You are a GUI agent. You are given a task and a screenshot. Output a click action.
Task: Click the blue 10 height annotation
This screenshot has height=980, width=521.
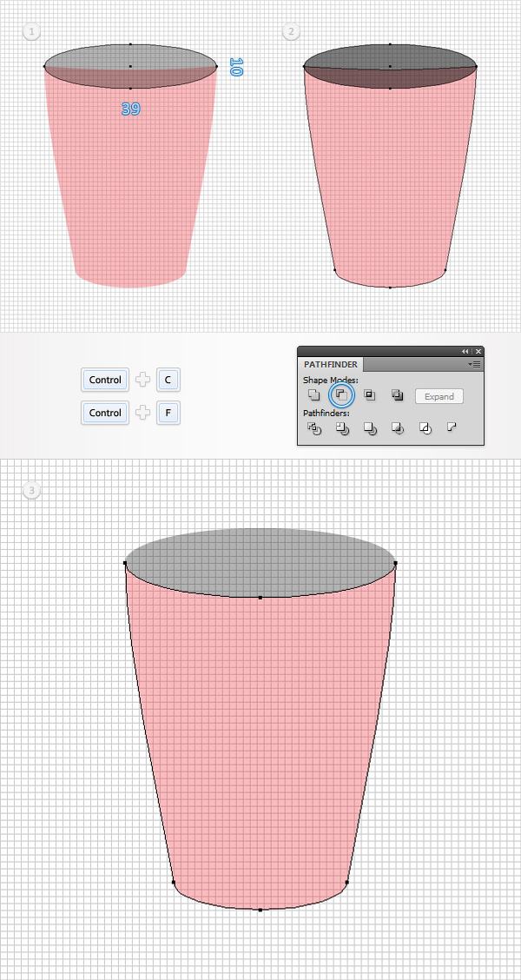coord(235,67)
